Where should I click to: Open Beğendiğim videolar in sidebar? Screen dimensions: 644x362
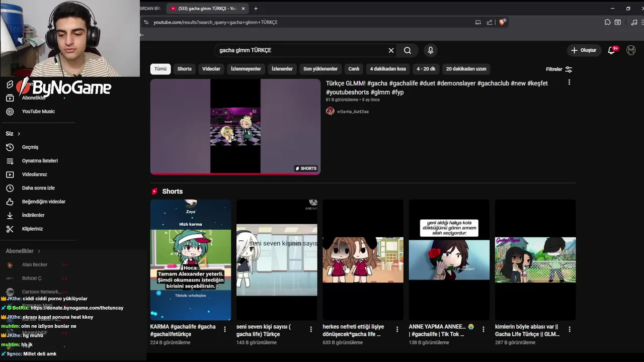(x=43, y=202)
